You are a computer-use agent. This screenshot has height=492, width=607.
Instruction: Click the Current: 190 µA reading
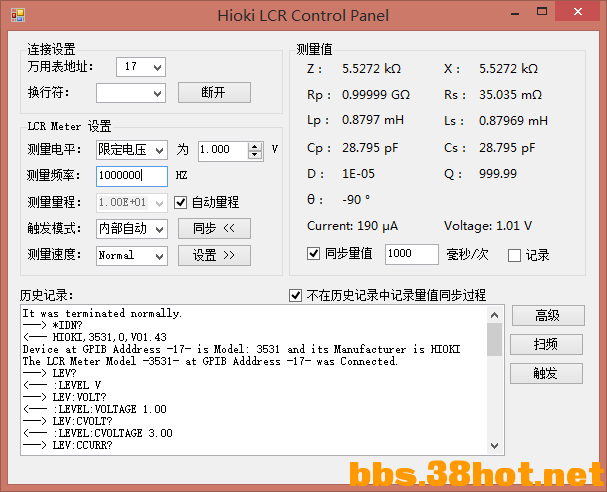pyautogui.click(x=352, y=226)
